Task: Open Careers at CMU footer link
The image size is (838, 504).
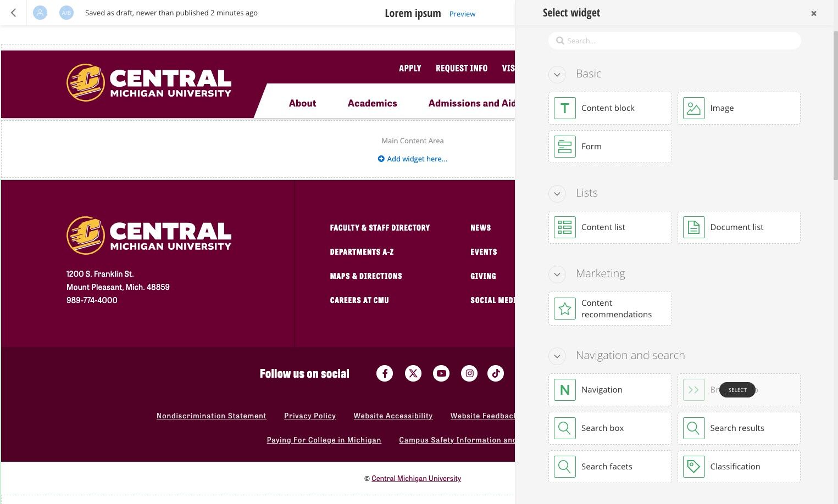Action: [x=359, y=300]
